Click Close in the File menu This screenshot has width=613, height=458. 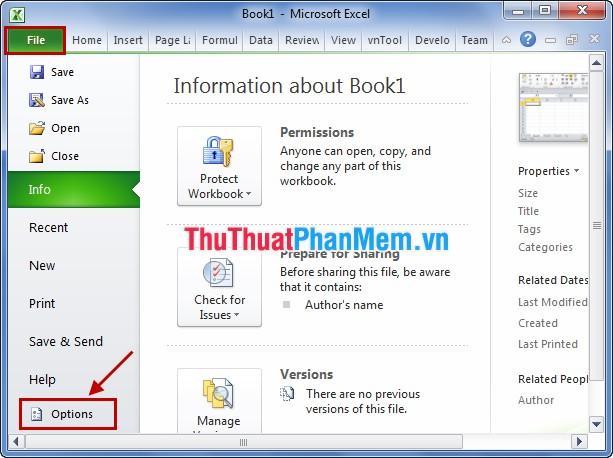click(x=65, y=156)
